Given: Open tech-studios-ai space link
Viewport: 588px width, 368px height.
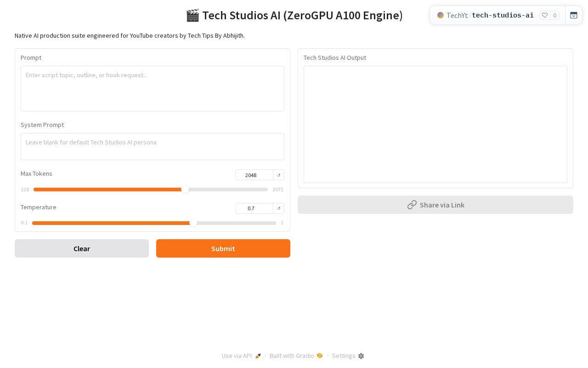Looking at the screenshot, I should 503,15.
